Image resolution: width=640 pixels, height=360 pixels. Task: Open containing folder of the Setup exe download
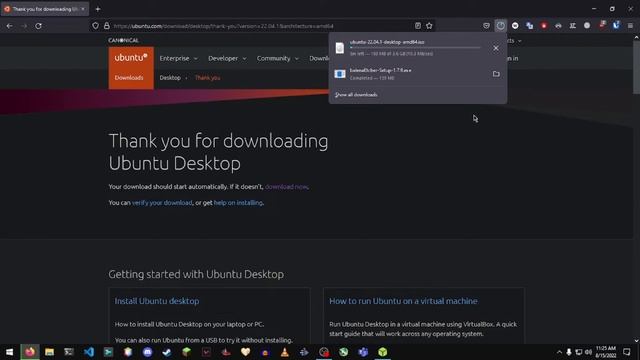click(x=496, y=74)
